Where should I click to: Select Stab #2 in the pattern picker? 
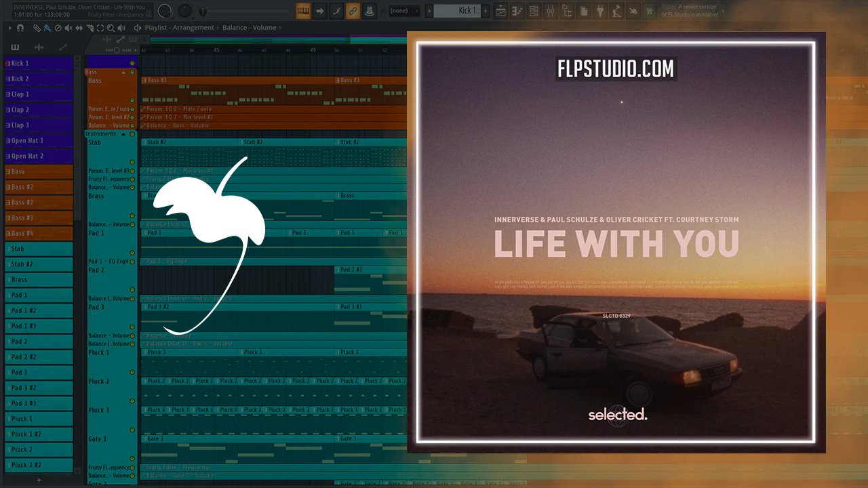click(39, 264)
